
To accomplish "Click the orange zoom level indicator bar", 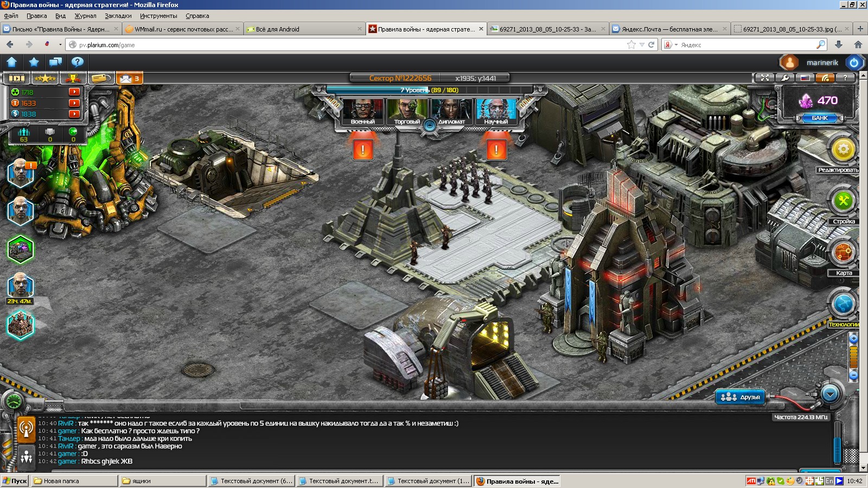I will 853,357.
